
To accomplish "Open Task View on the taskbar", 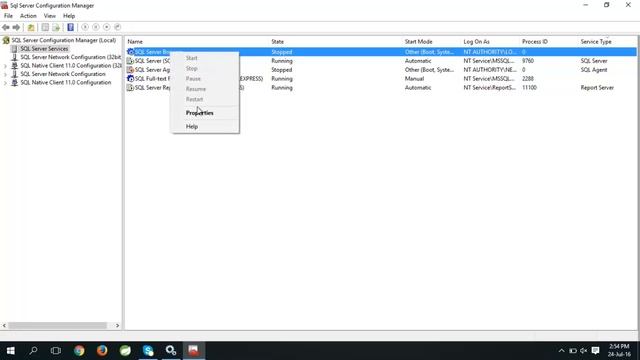I will 56,351.
